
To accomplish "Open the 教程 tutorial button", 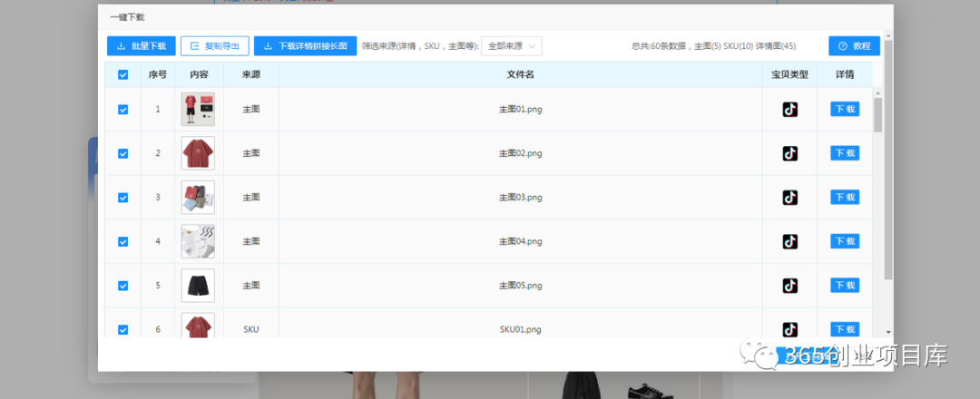I will pyautogui.click(x=855, y=46).
